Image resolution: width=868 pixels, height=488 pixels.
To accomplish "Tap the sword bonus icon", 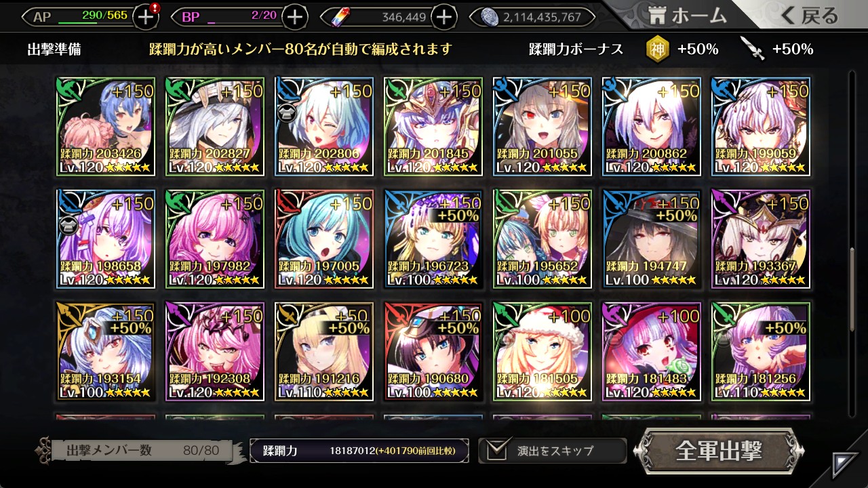I will point(752,49).
